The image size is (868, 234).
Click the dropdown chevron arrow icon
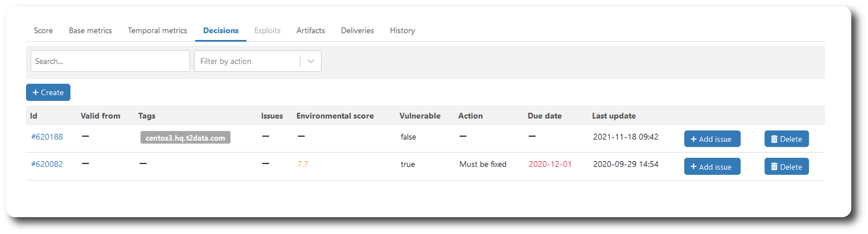point(311,61)
